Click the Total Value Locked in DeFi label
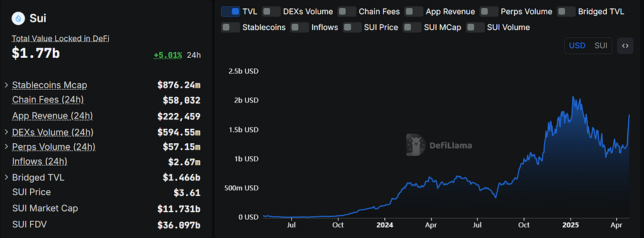The height and width of the screenshot is (238, 644). [x=60, y=38]
